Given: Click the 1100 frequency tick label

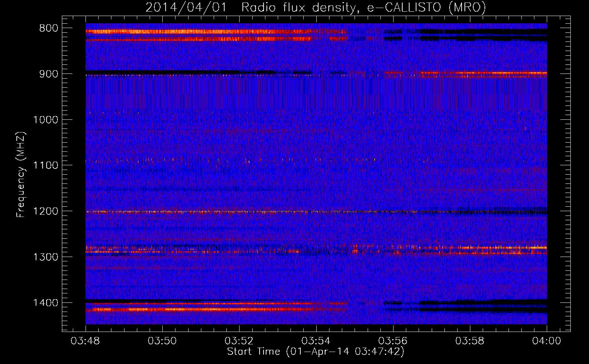Looking at the screenshot, I should click(46, 166).
